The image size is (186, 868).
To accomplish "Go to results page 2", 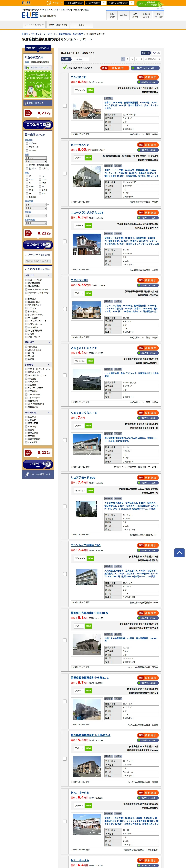I will [x=127, y=59].
